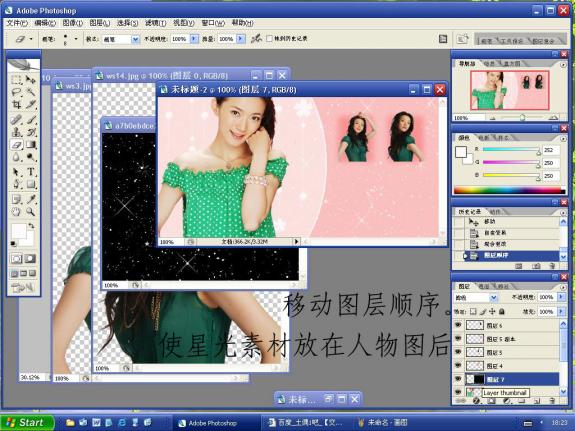Toggle airbrush option in options bar
Viewport: 575px width, 431px height.
(256, 38)
